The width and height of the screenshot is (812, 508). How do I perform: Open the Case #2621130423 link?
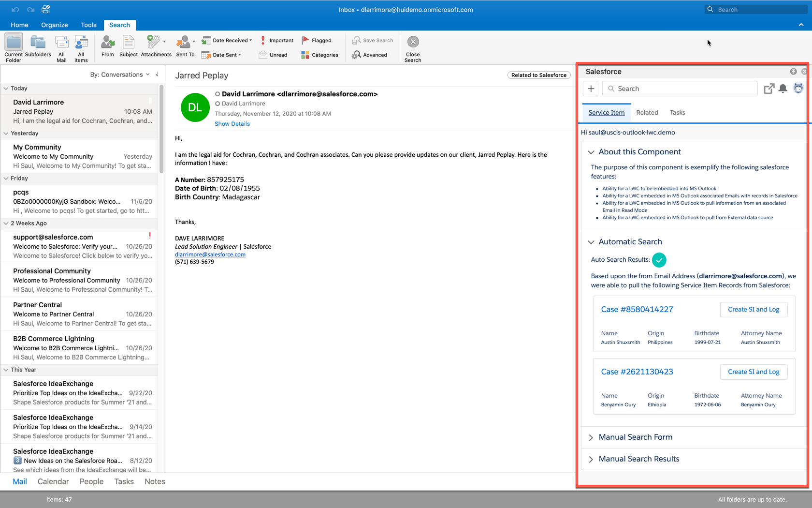[x=637, y=372]
